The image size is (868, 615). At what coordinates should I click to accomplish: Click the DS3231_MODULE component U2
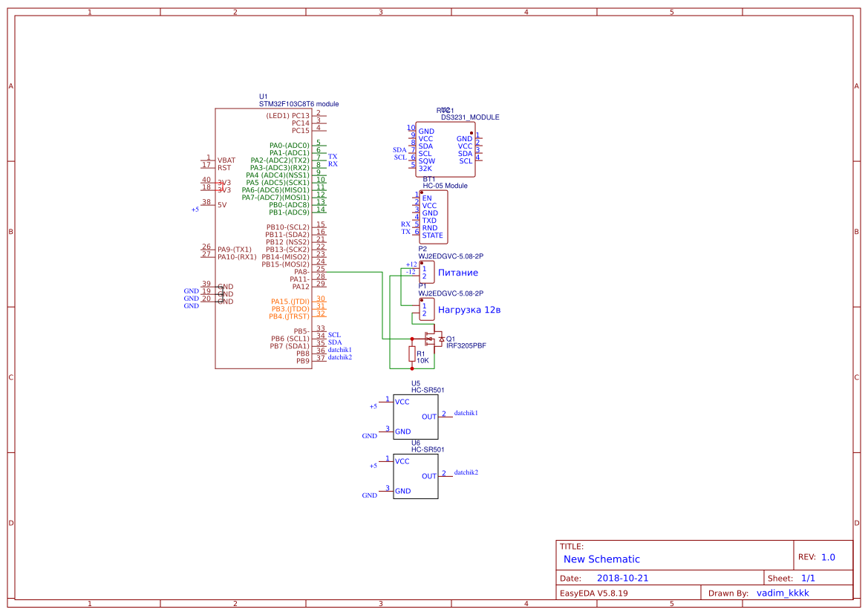pyautogui.click(x=446, y=149)
